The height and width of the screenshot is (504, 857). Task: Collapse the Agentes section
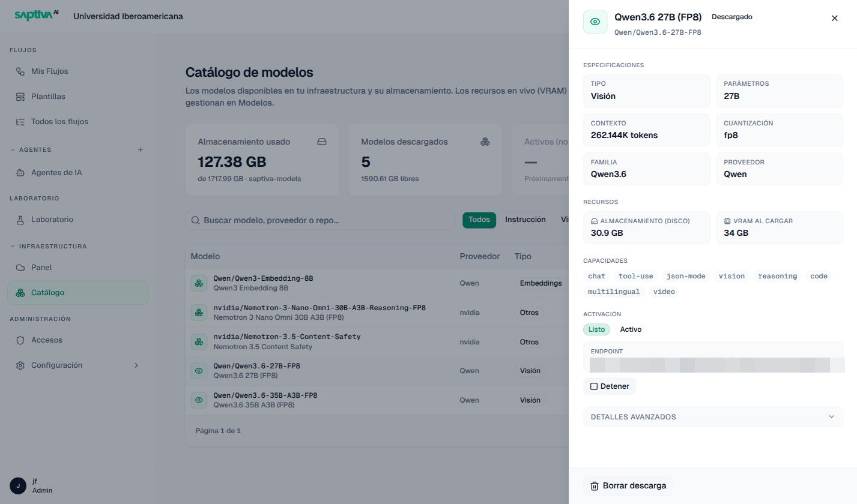13,149
